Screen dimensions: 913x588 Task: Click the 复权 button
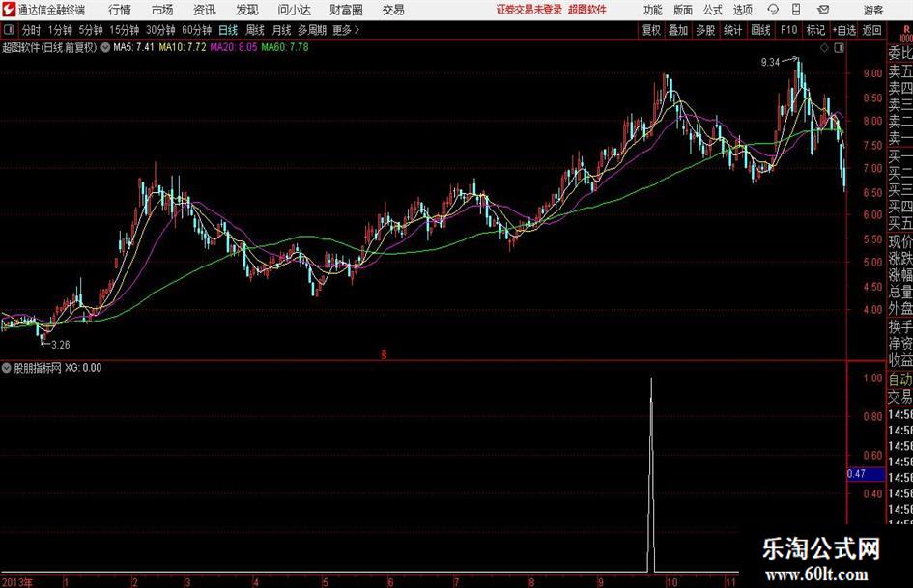tap(651, 30)
